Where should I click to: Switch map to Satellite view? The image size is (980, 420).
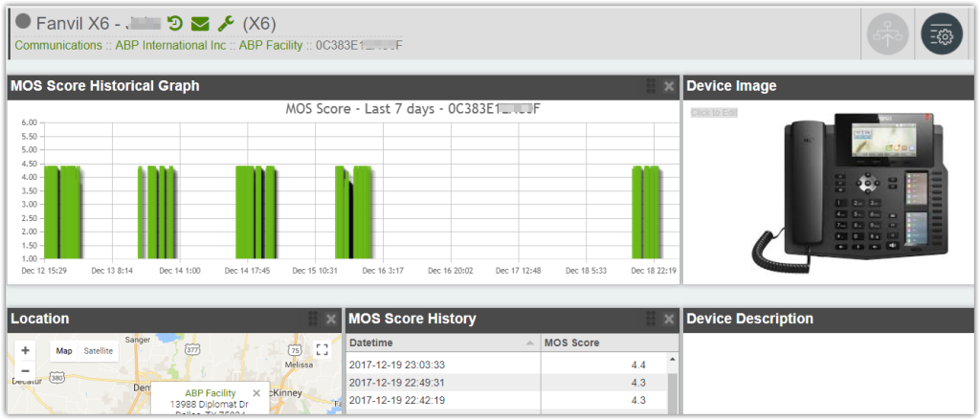click(97, 351)
